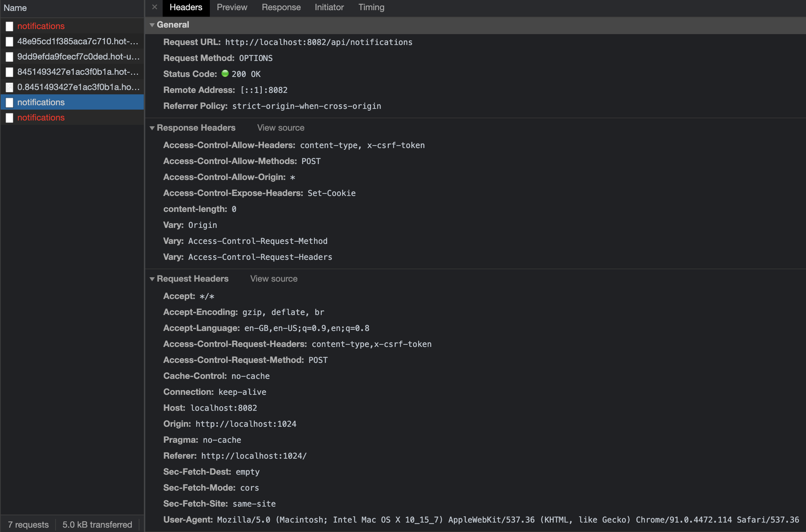Close the request details panel

click(x=155, y=7)
